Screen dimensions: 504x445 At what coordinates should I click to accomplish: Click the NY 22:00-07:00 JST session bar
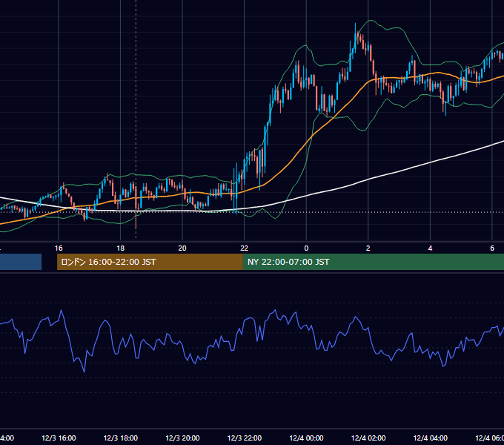point(373,262)
